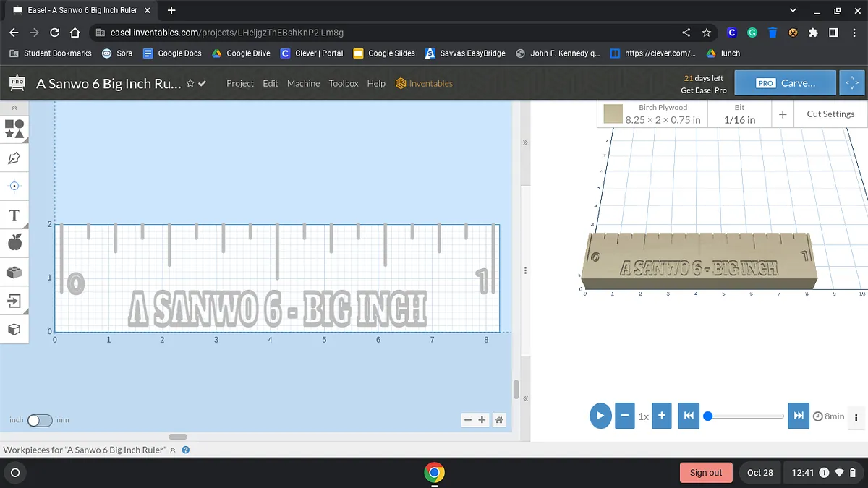Select the Pen drawing tool
Screen dimensions: 868x488
pos(14,158)
